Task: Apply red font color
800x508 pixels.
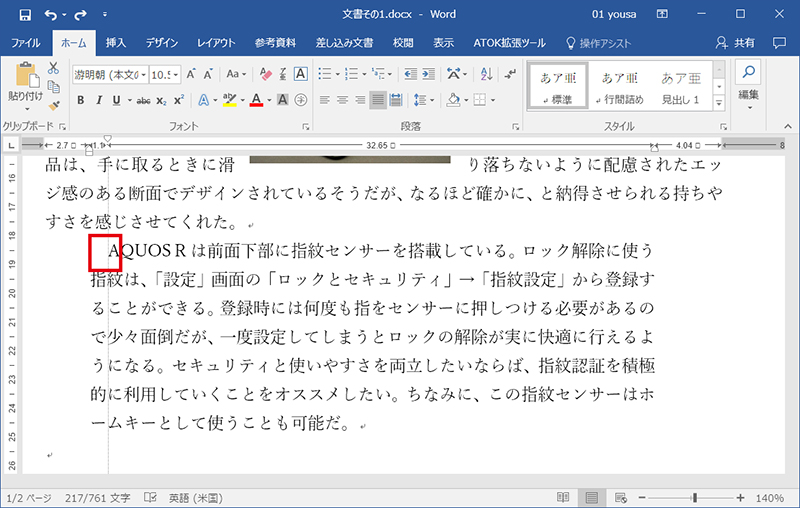Action: tap(256, 100)
